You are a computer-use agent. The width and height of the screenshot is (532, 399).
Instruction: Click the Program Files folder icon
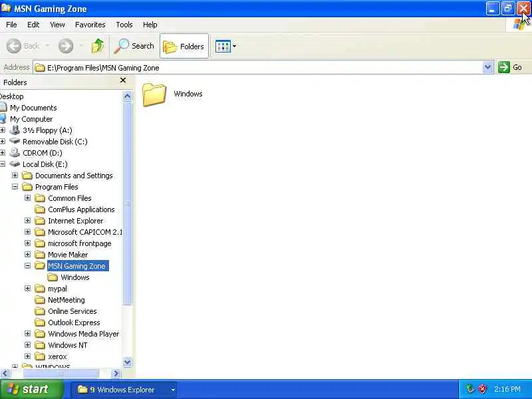coord(27,187)
